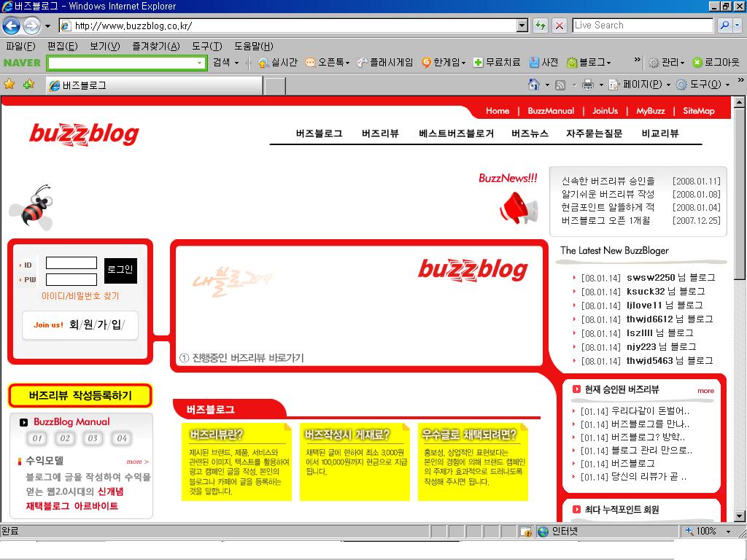Click the 진행중인 버즈리뷰 바로가기 link
Viewport: 747px width, 560px height.
241,358
